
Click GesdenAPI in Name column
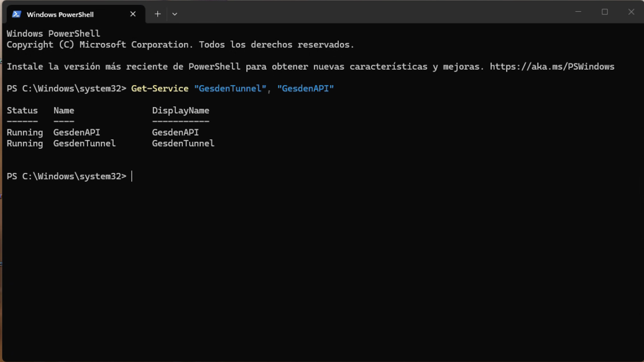(x=77, y=132)
